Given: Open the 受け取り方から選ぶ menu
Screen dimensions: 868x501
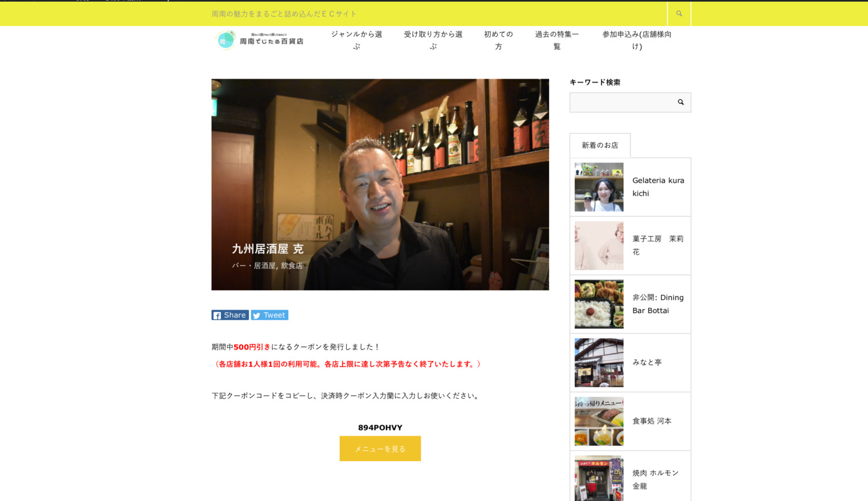Looking at the screenshot, I should pos(433,40).
